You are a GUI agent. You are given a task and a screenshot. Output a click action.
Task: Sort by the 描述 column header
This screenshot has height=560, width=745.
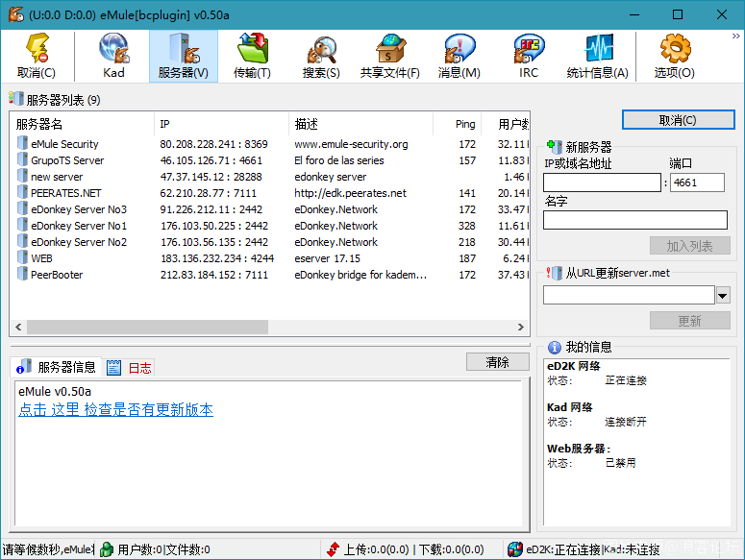pyautogui.click(x=361, y=124)
